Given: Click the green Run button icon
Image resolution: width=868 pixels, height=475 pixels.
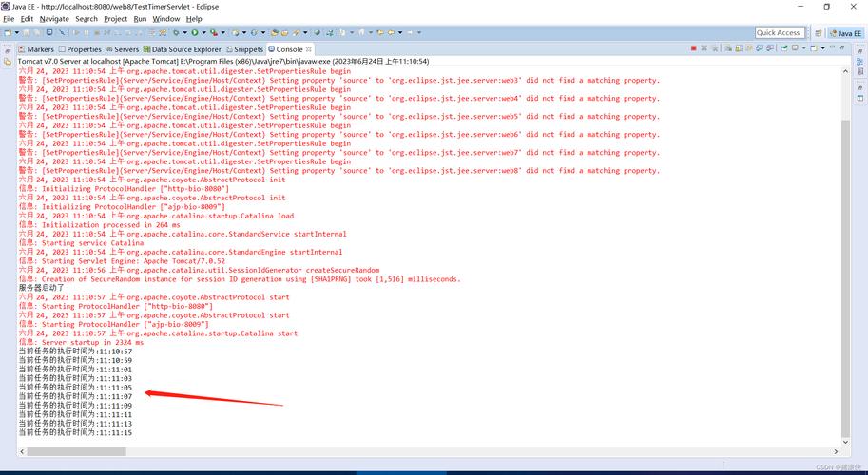Looking at the screenshot, I should click(195, 32).
